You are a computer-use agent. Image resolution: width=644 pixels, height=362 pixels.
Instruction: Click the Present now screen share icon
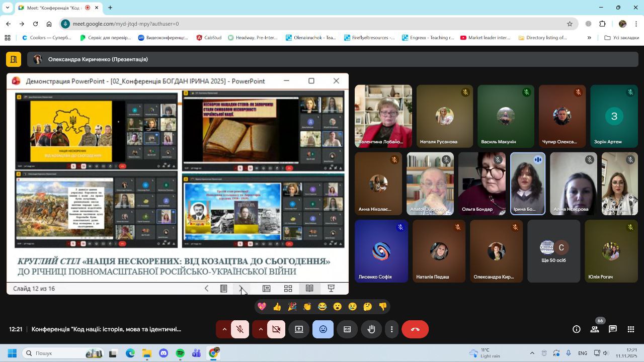(x=299, y=329)
